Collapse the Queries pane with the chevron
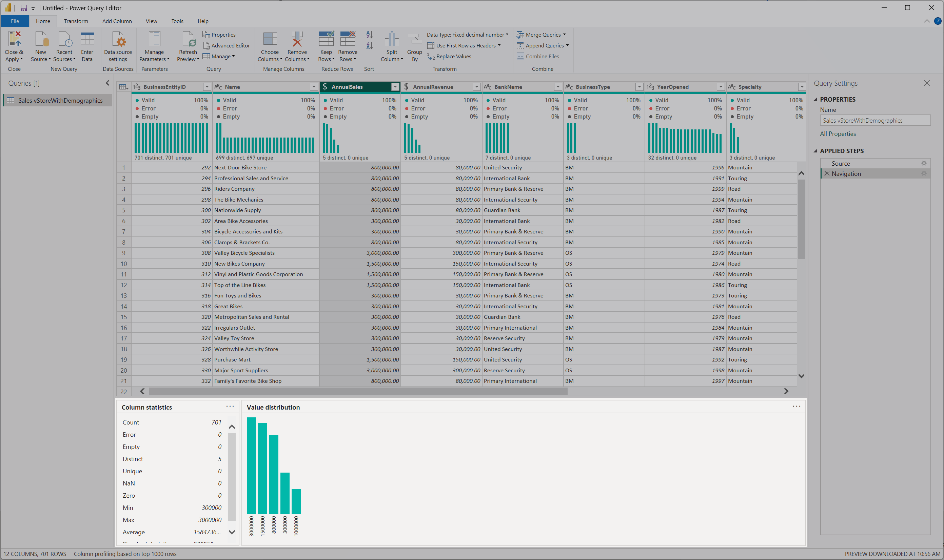 [x=107, y=83]
